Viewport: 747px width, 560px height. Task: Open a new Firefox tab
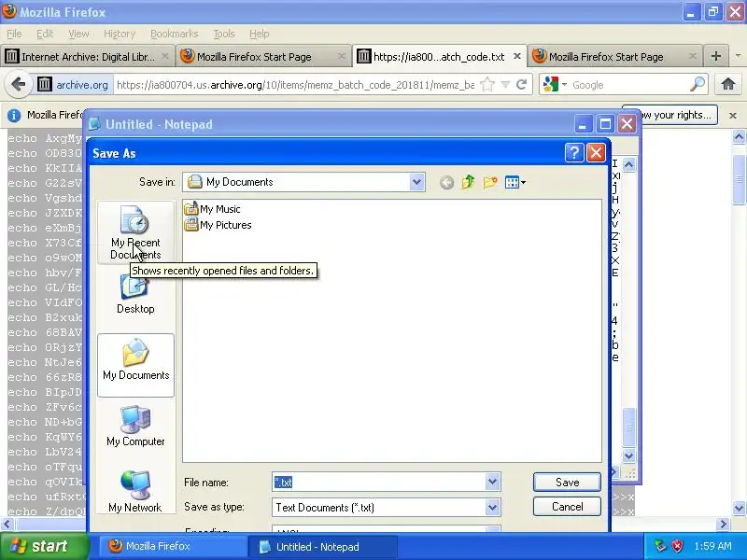pos(715,56)
